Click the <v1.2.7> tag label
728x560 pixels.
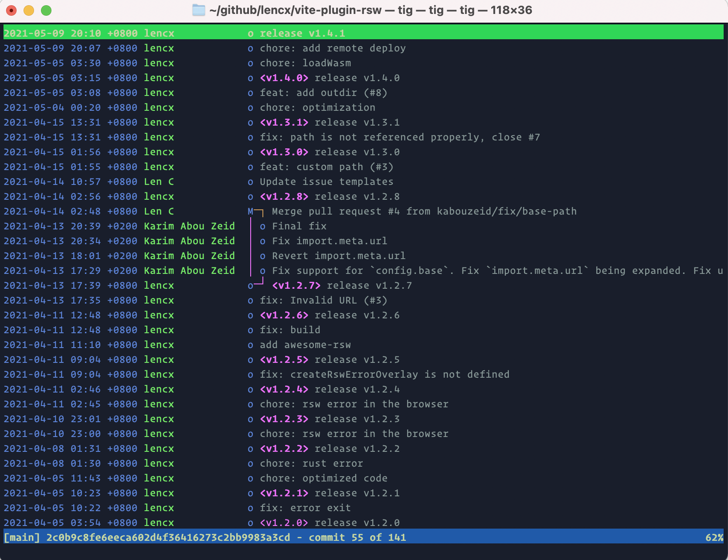[296, 285]
